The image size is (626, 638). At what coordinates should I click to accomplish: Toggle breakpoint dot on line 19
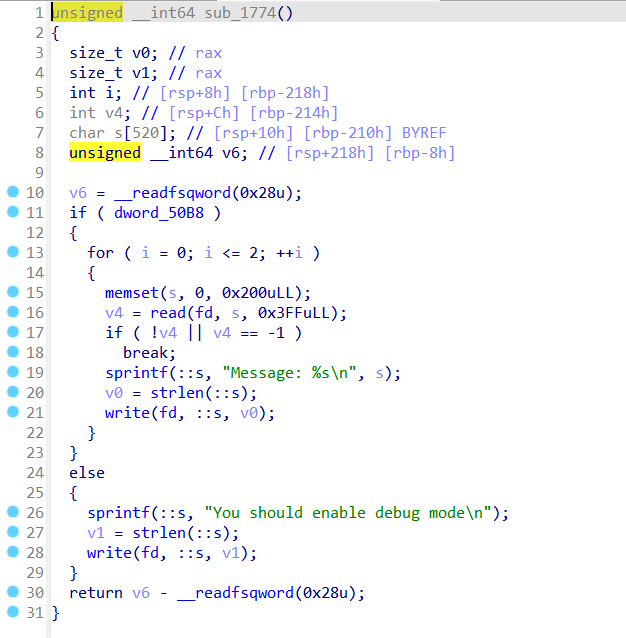13,371
